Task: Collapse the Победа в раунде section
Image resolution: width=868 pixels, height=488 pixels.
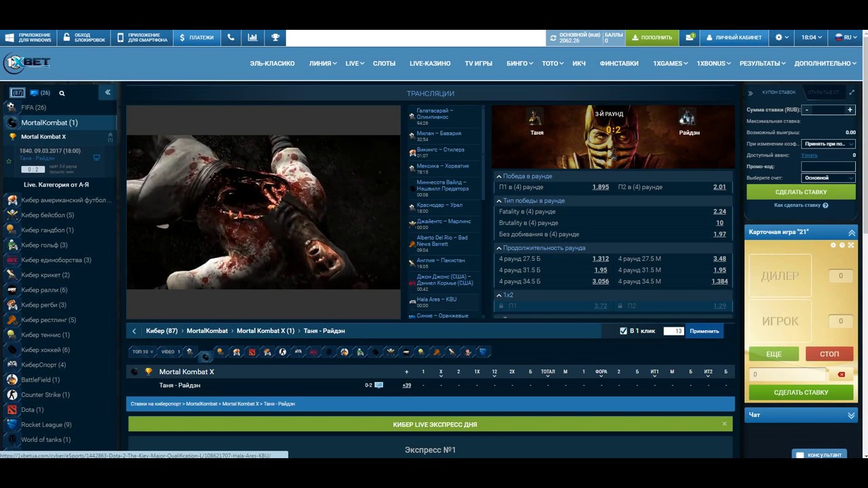Action: click(499, 176)
